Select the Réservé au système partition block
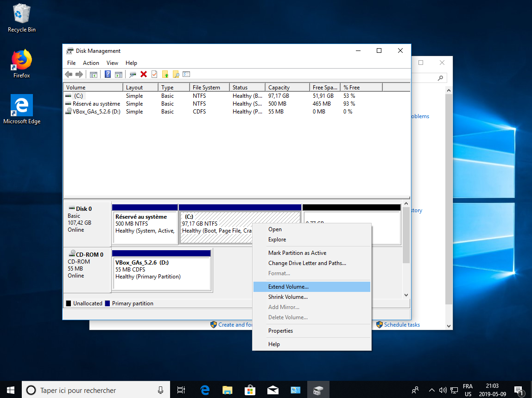The height and width of the screenshot is (398, 532). 145,228
